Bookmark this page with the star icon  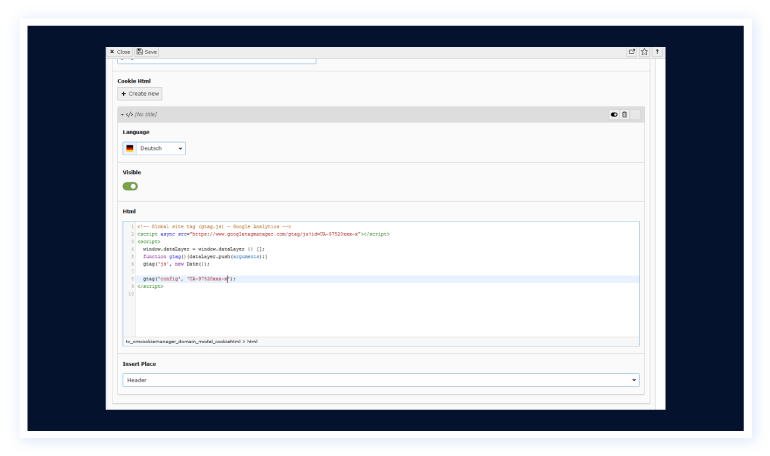point(645,52)
